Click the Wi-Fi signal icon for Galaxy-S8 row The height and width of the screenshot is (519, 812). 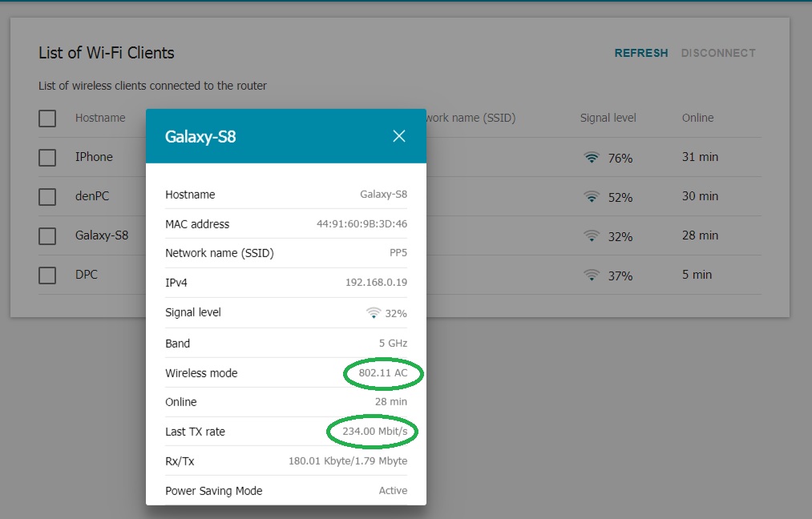592,236
